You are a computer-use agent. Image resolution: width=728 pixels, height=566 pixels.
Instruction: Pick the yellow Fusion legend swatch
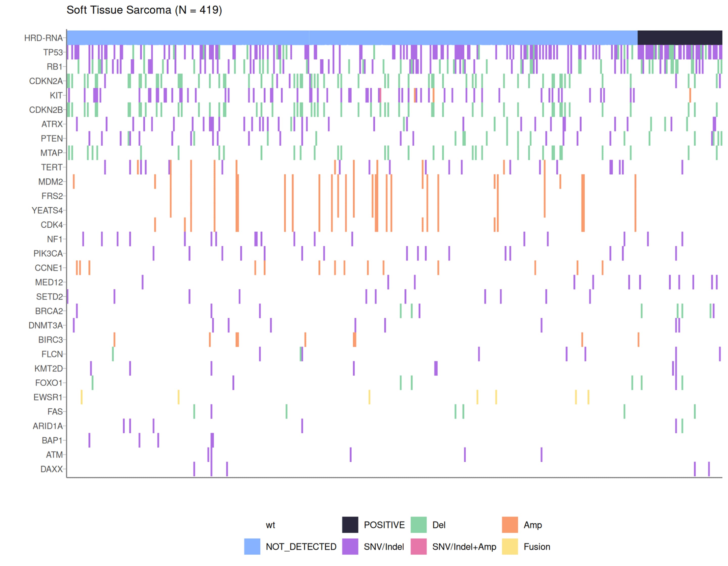pos(510,547)
